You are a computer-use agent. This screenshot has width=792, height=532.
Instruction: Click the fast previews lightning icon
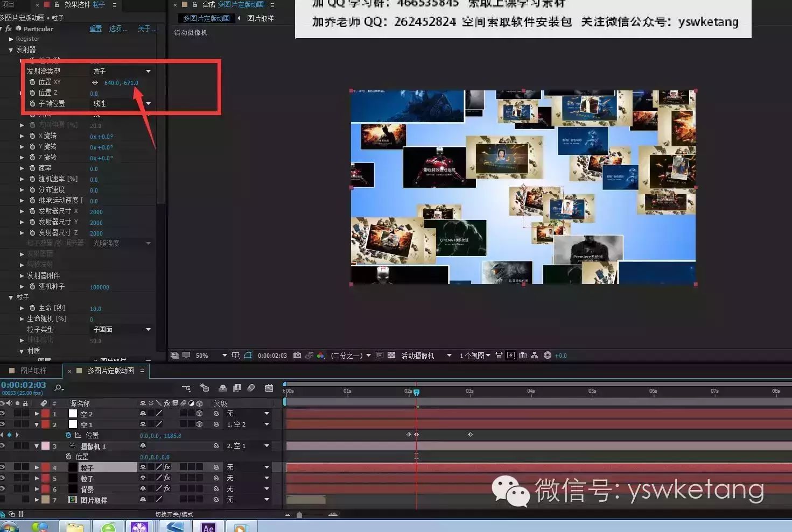pos(511,355)
